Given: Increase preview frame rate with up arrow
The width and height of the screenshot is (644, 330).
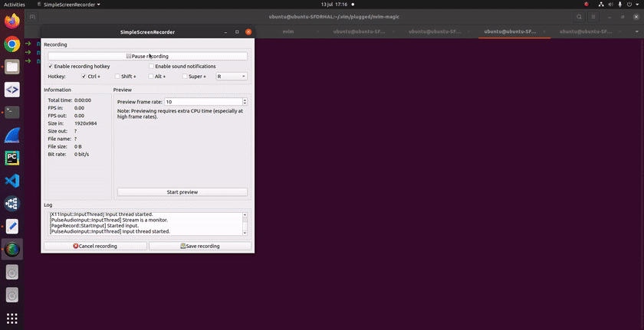Looking at the screenshot, I should pos(245,100).
